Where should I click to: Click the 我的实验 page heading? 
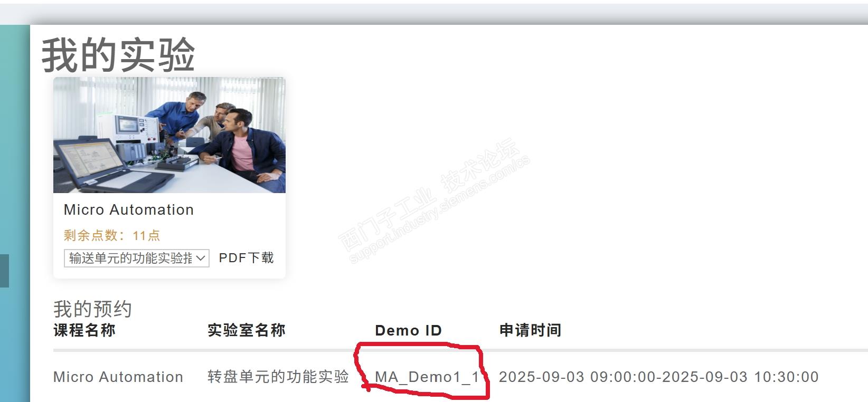[x=118, y=55]
